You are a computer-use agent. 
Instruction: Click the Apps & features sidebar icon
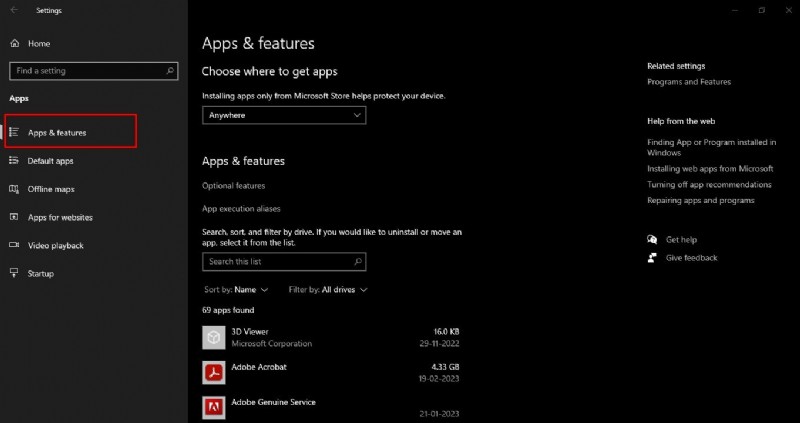14,133
